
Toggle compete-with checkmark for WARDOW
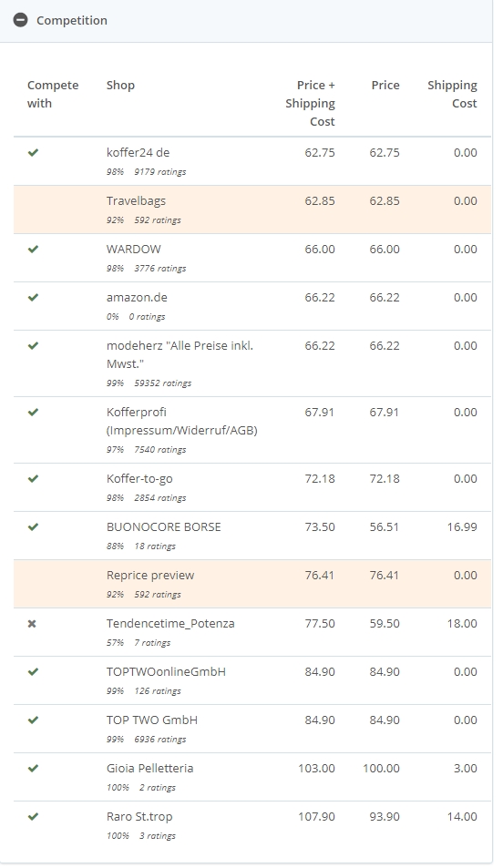(x=33, y=250)
